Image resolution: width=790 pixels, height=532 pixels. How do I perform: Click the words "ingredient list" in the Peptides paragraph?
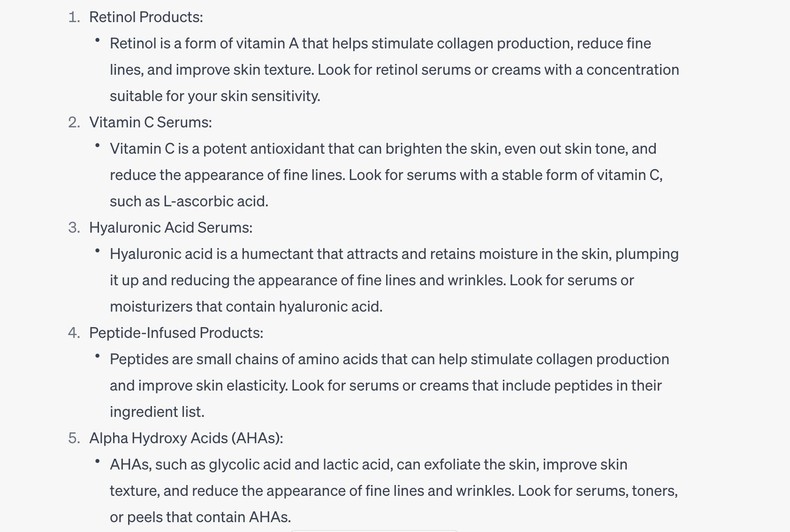coord(156,412)
